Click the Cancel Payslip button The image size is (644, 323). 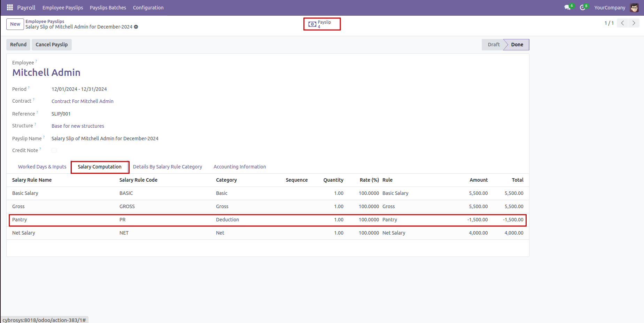tap(52, 45)
